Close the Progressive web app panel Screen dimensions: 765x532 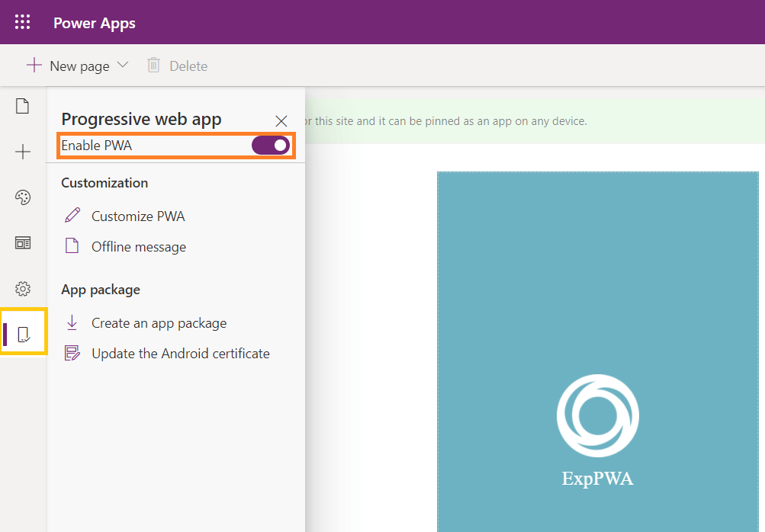[281, 120]
